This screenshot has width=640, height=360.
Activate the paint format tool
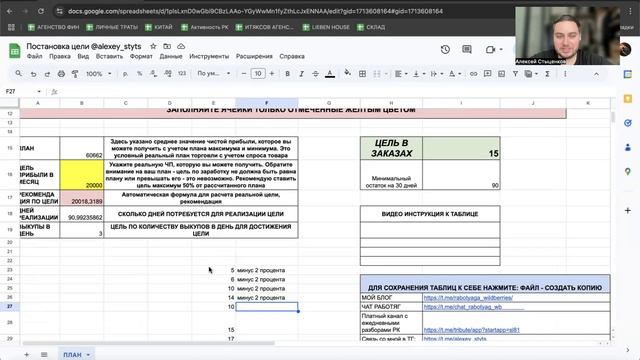pyautogui.click(x=75, y=74)
